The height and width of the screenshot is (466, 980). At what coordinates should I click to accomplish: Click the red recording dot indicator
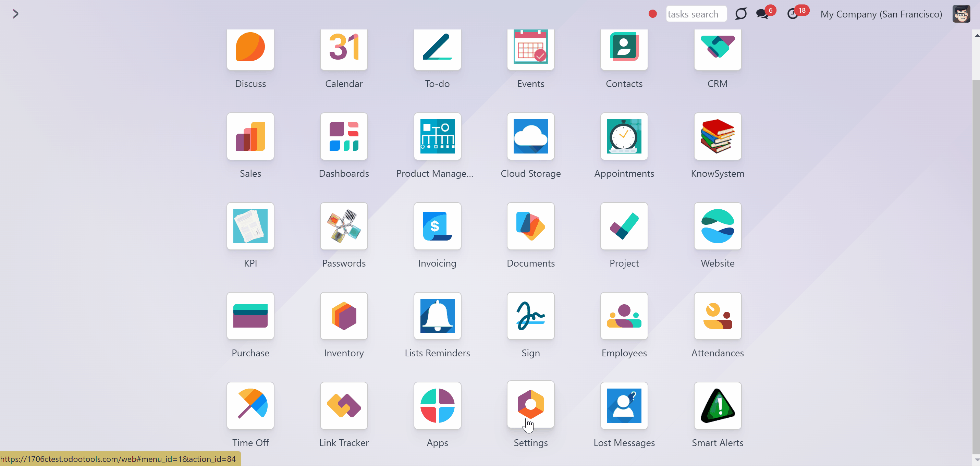click(x=653, y=14)
